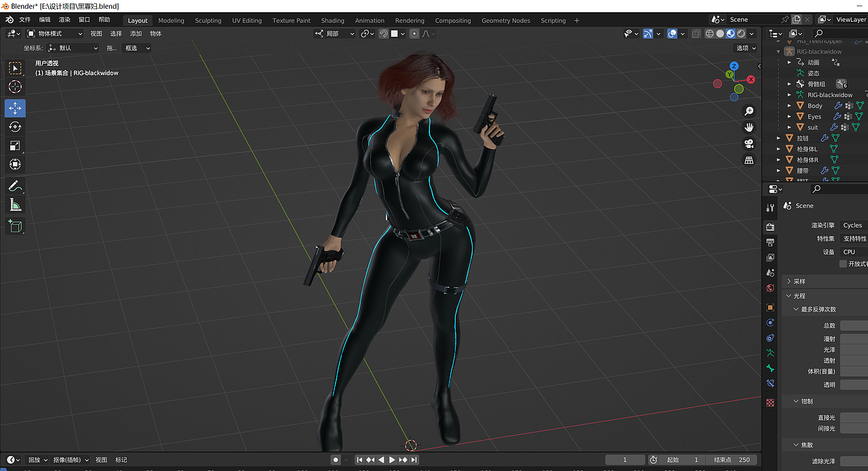Toggle show overlays button
Viewport: 868px width, 471px height.
pos(672,33)
